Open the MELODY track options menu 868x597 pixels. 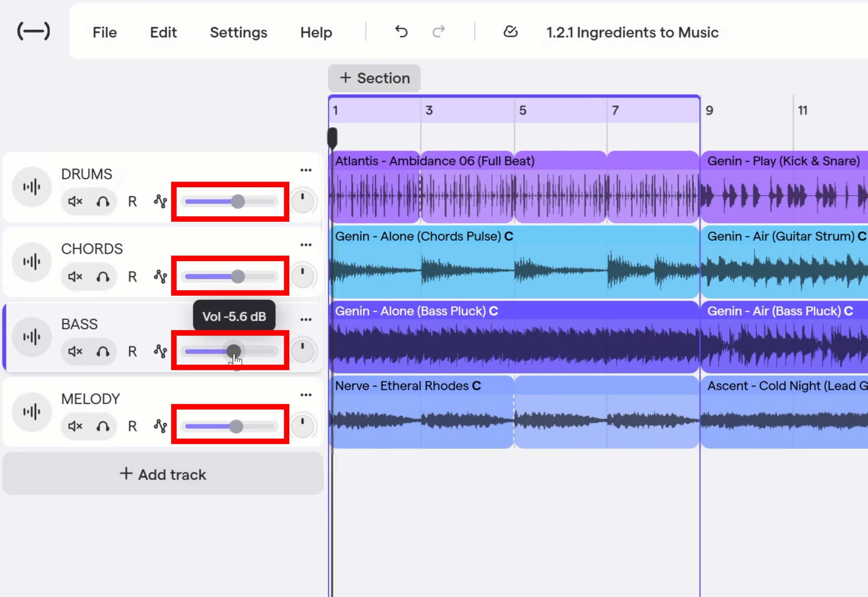[306, 395]
